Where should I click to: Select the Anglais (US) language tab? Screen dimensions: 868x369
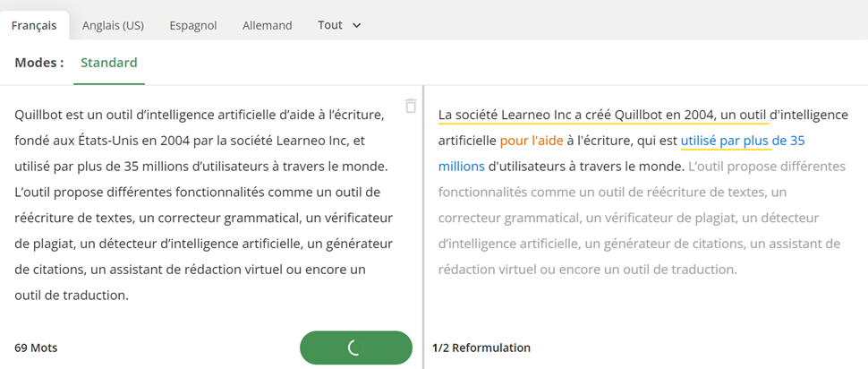[x=113, y=25]
